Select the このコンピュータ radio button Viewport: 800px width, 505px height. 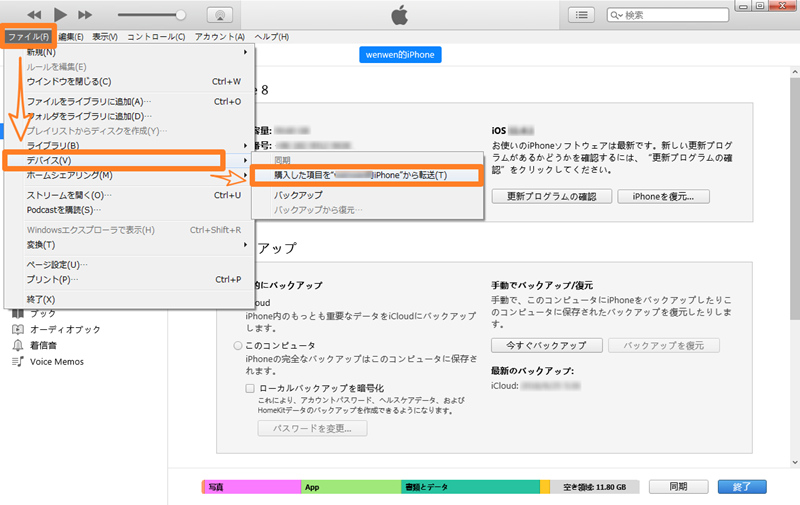pos(238,346)
